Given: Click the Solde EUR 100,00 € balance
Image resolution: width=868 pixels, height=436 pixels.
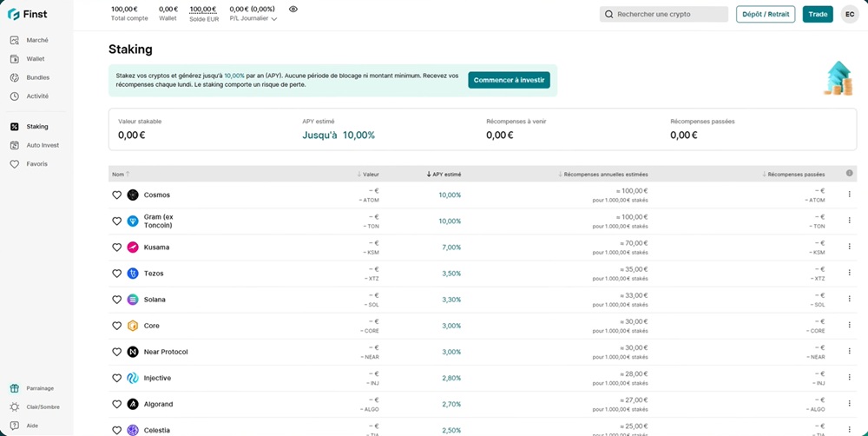Looking at the screenshot, I should point(203,9).
